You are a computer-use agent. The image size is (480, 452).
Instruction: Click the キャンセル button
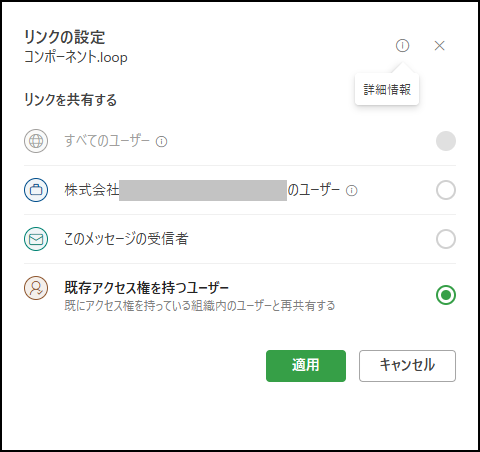pos(407,366)
